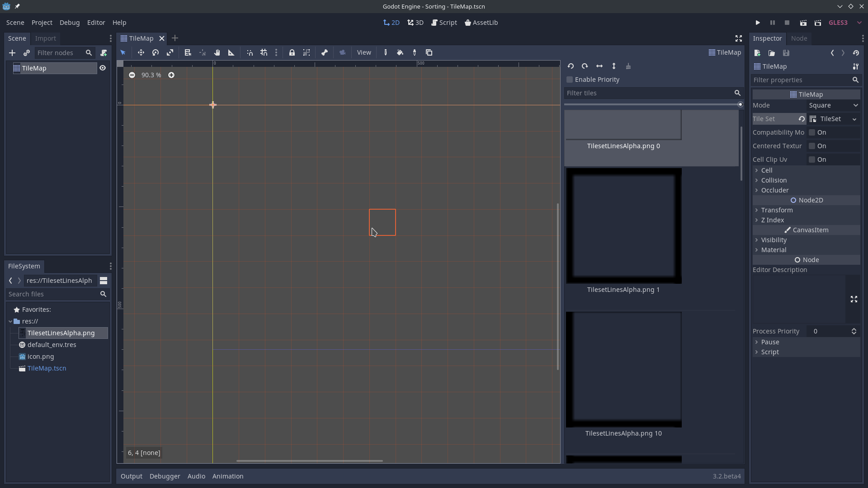Toggle smart snapping in the toolbar
868x488 pixels.
[250, 52]
